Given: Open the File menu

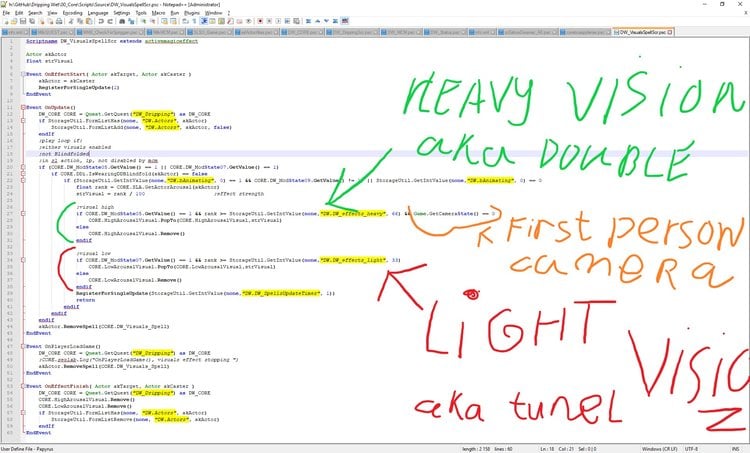Looking at the screenshot, I should (x=6, y=13).
